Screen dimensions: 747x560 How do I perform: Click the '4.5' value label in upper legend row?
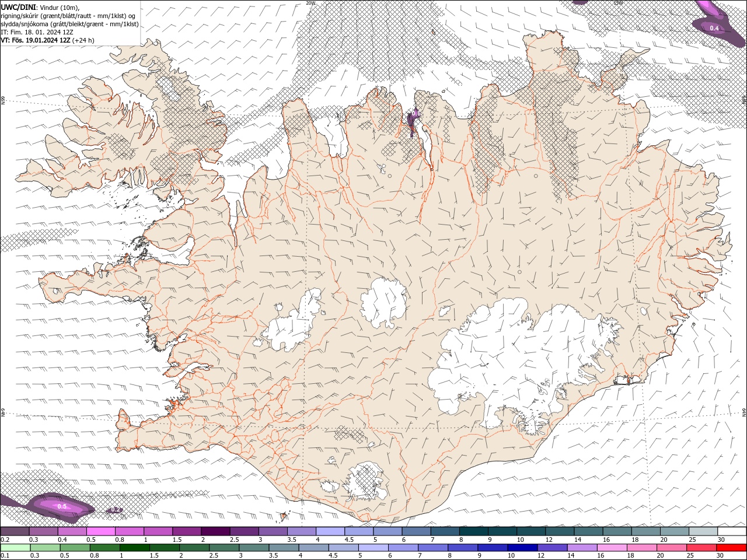349,540
